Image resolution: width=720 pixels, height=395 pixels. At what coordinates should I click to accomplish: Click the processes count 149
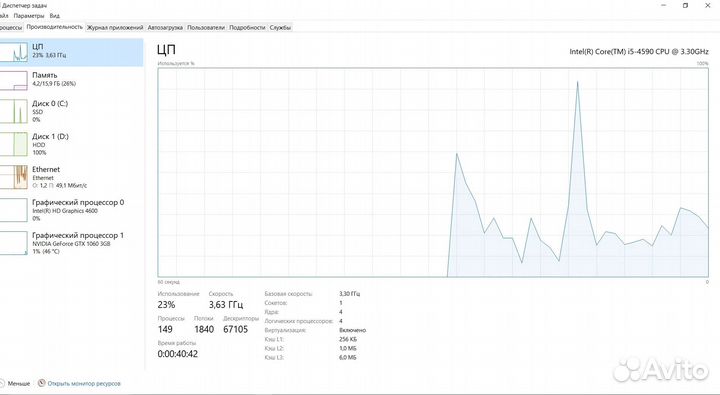(165, 329)
